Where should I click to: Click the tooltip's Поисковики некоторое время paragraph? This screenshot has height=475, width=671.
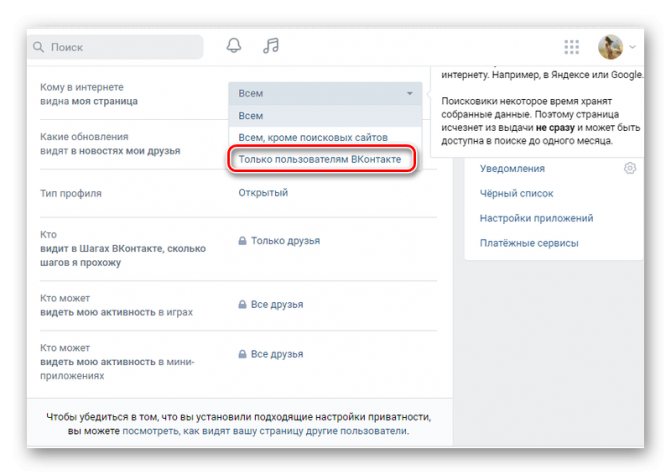pos(540,121)
